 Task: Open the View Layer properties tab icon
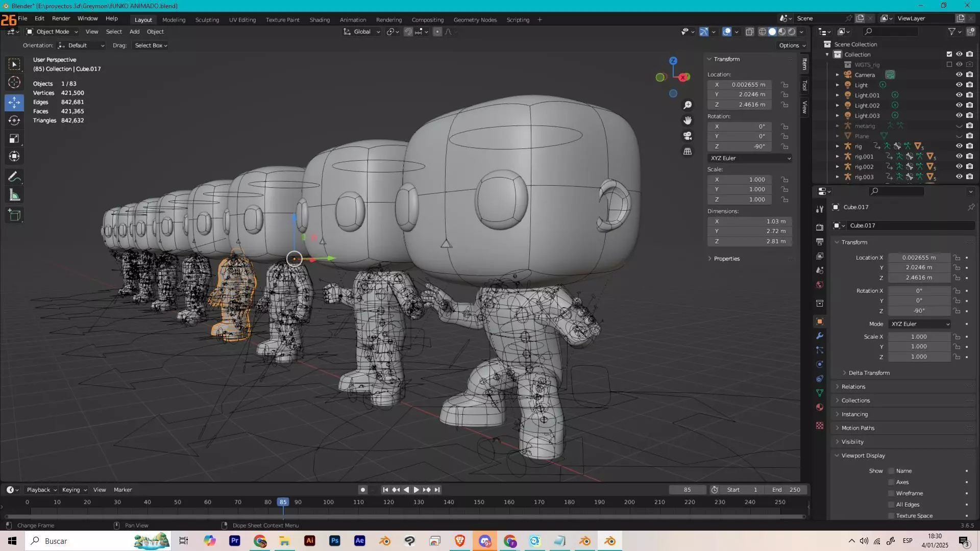pos(820,256)
